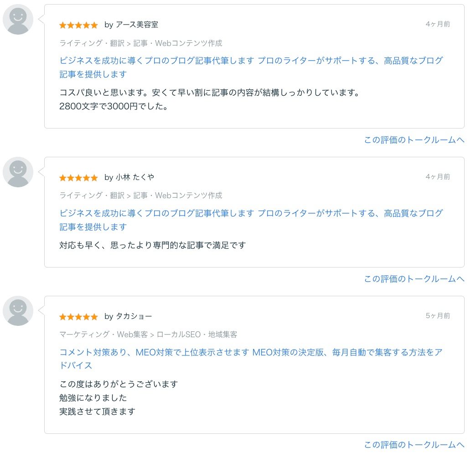Click the avatar icon for アース美容室's review
The image size is (476, 453).
18,20
